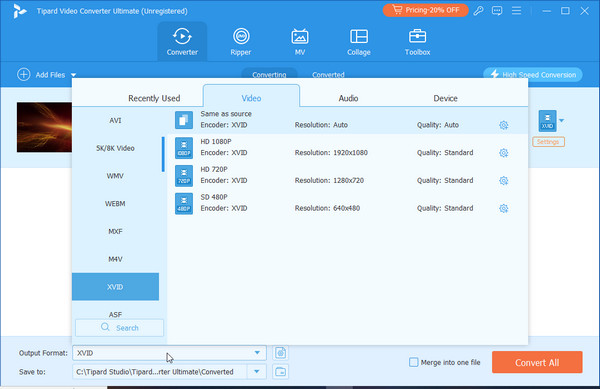Screen dimensions: 600x389
Task: Switch to the Audio tab
Action: pos(348,98)
